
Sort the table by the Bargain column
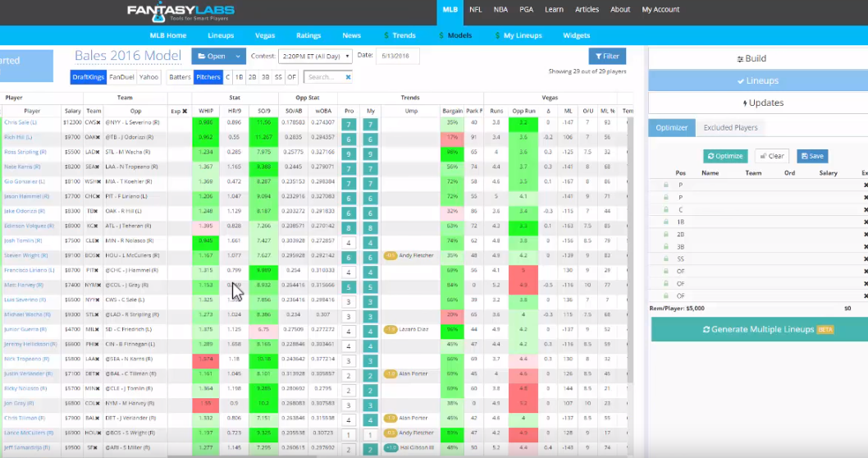tap(452, 112)
